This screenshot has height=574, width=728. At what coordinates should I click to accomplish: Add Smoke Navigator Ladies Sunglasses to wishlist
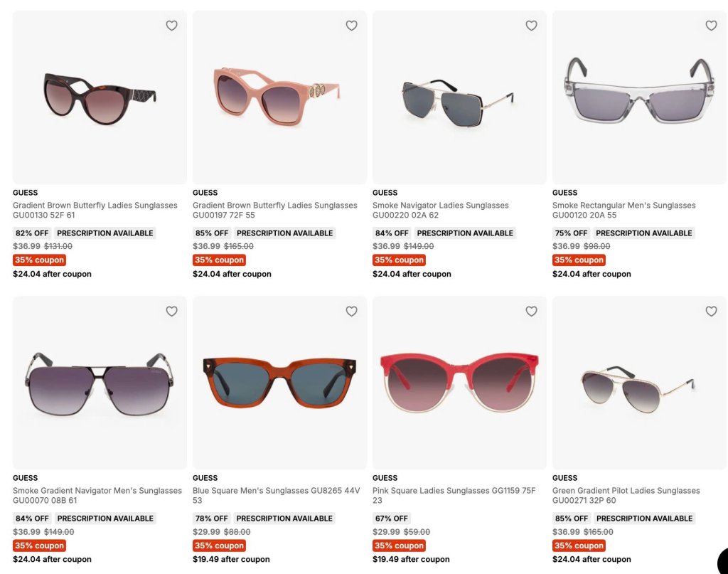click(x=531, y=26)
